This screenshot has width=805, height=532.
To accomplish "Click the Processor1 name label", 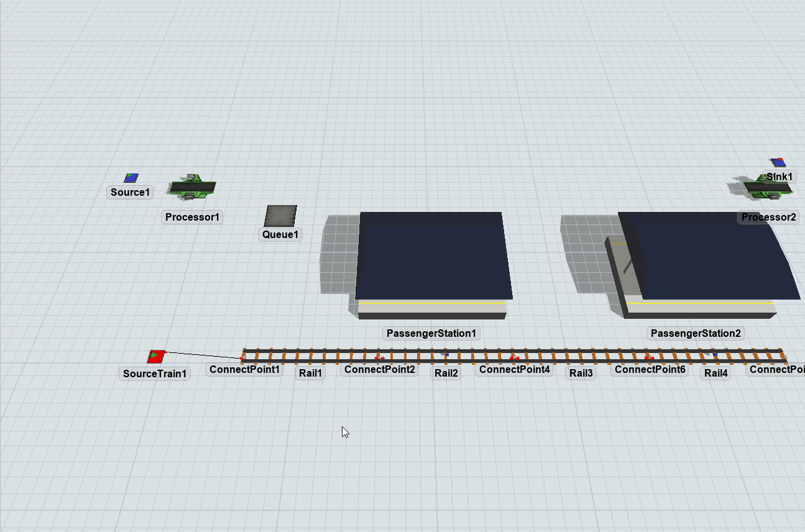I will tap(192, 218).
